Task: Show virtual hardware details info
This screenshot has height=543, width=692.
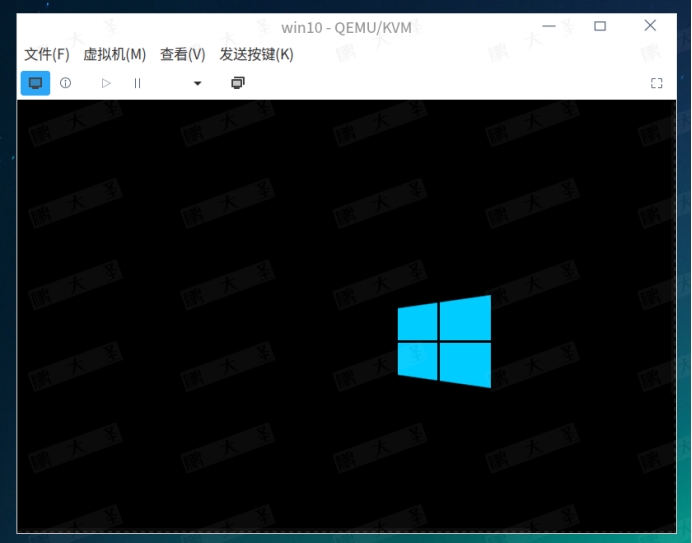Action: click(66, 83)
